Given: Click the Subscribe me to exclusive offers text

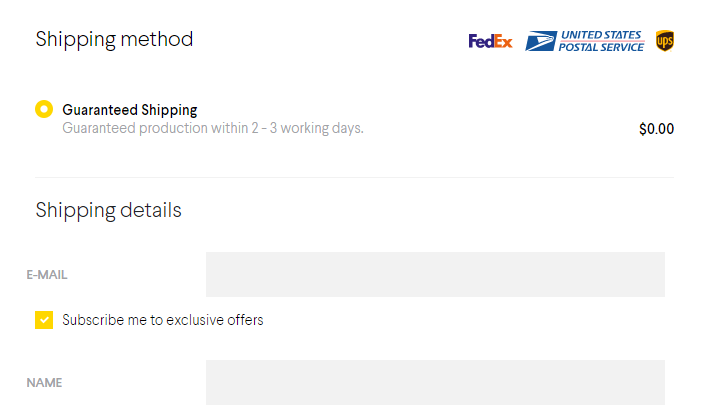Looking at the screenshot, I should tap(163, 320).
